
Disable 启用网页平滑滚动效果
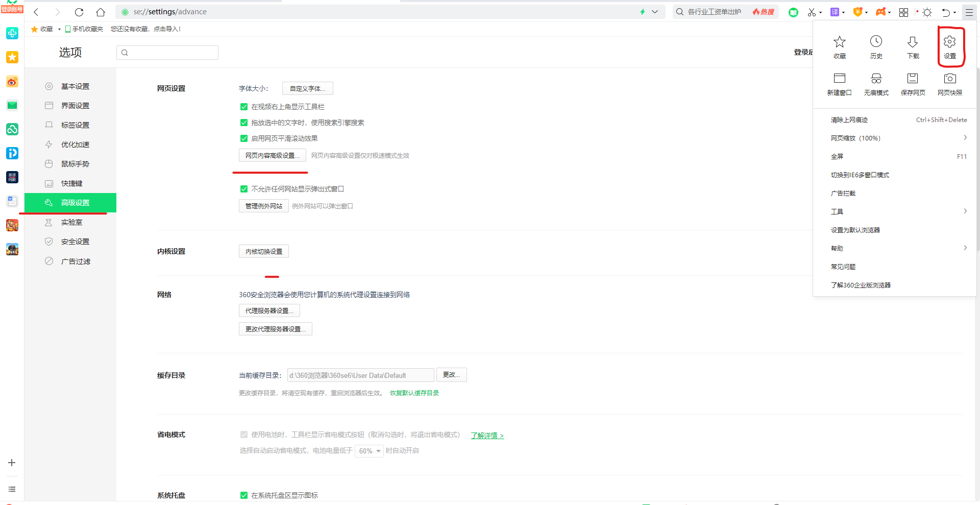[244, 138]
